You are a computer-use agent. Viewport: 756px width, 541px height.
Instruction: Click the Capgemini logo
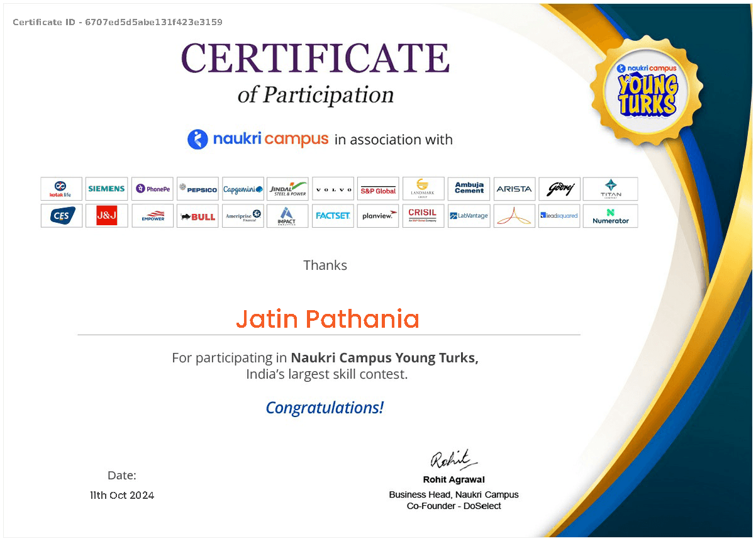pyautogui.click(x=243, y=189)
